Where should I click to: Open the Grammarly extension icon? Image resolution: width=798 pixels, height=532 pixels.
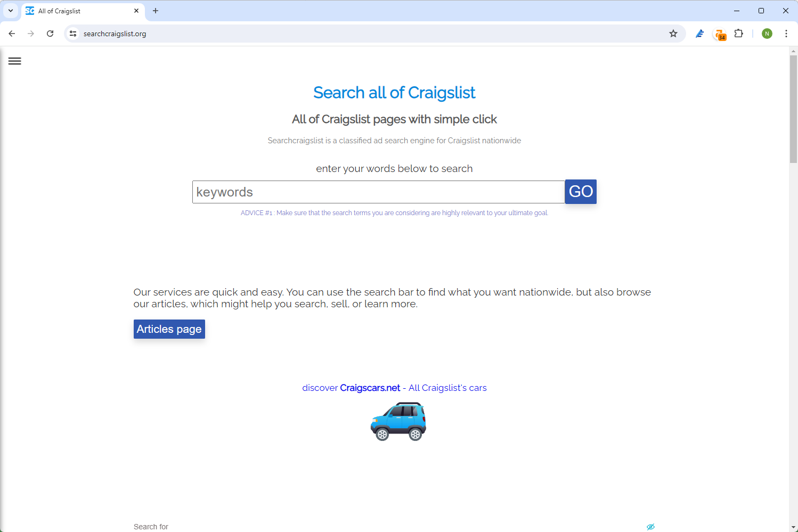click(x=699, y=33)
